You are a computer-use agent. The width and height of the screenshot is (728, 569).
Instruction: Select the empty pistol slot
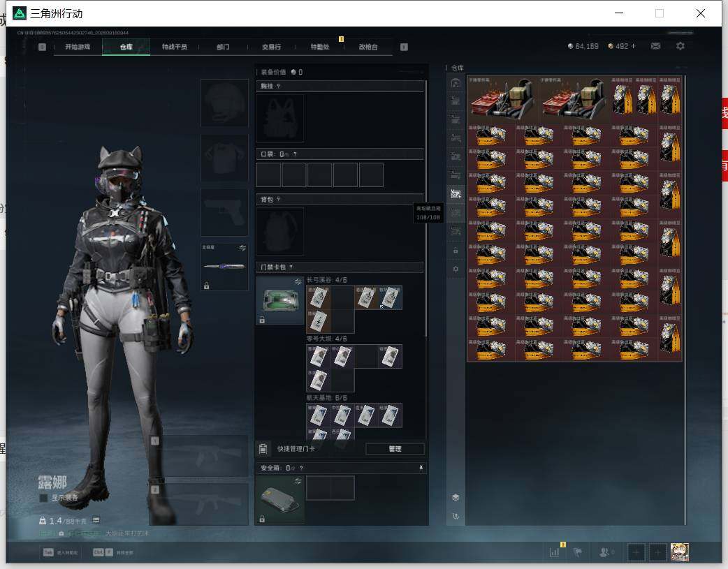click(x=224, y=212)
